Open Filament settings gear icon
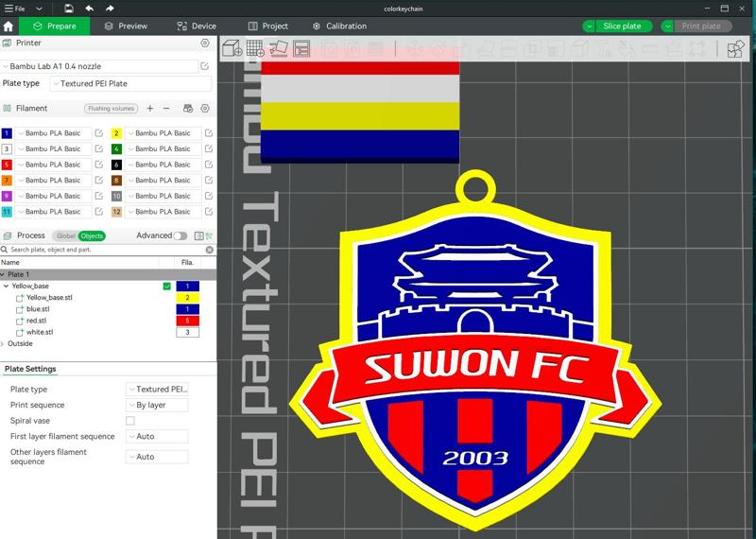 pyautogui.click(x=205, y=109)
